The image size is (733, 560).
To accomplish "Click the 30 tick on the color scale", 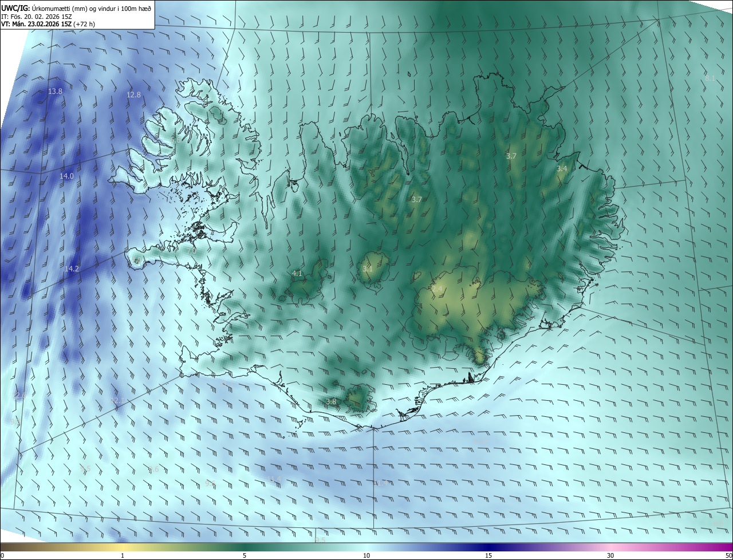I will point(610,555).
